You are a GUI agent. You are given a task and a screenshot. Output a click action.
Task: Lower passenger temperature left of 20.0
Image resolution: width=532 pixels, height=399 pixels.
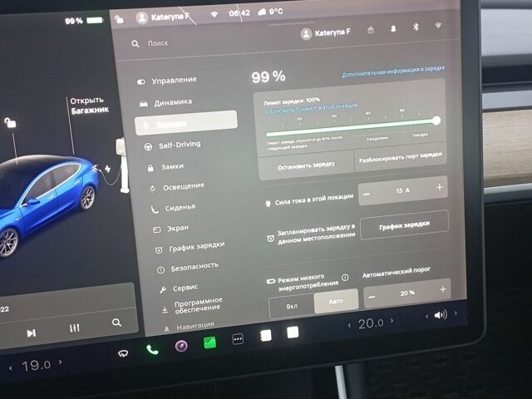click(349, 325)
